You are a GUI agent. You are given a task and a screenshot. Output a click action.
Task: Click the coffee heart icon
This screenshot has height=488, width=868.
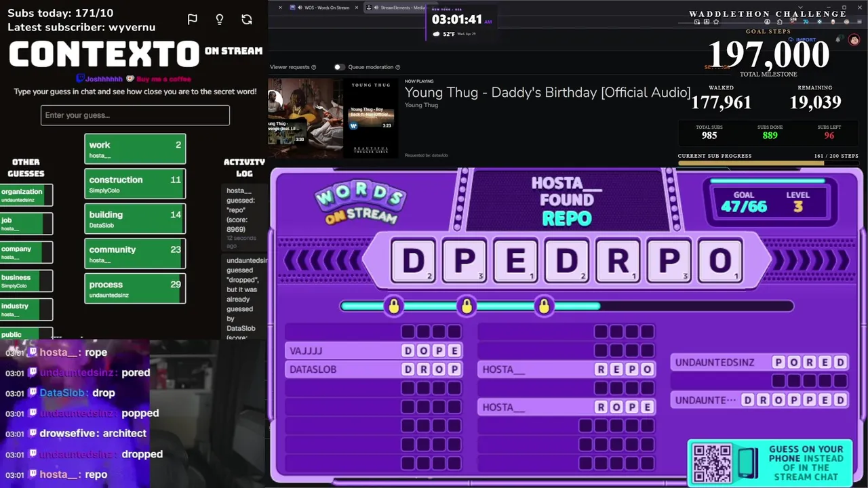130,79
